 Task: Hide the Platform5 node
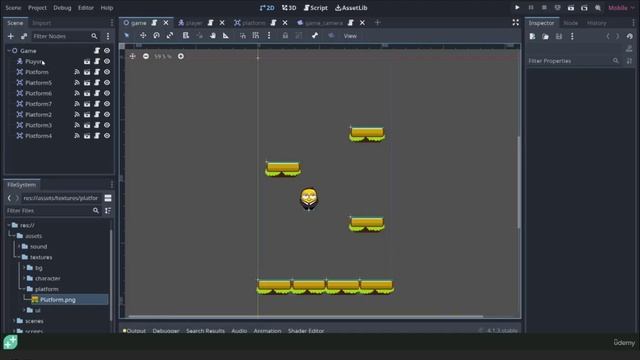click(107, 83)
